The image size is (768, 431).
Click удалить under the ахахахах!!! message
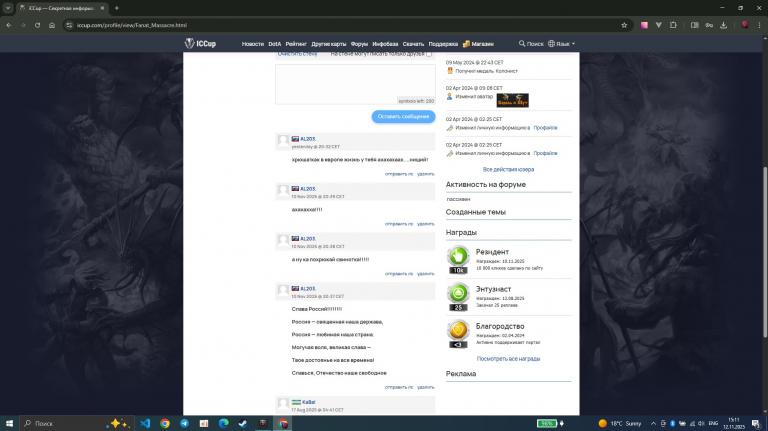point(426,224)
